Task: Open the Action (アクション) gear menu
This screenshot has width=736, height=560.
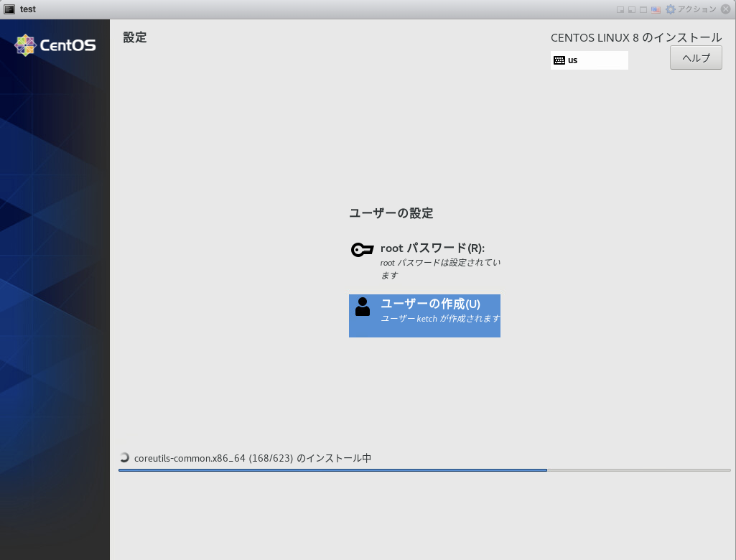Action: 691,9
